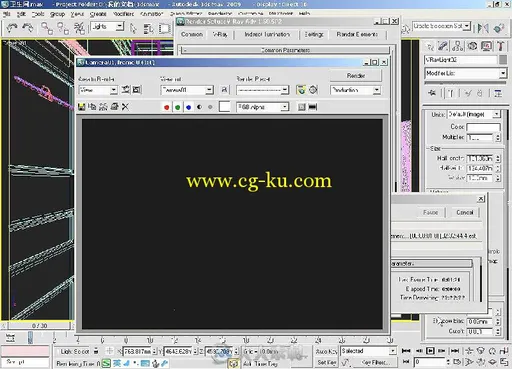Open Render Setup from the frame window icon
Screen dimensions: 512x369
point(301,90)
